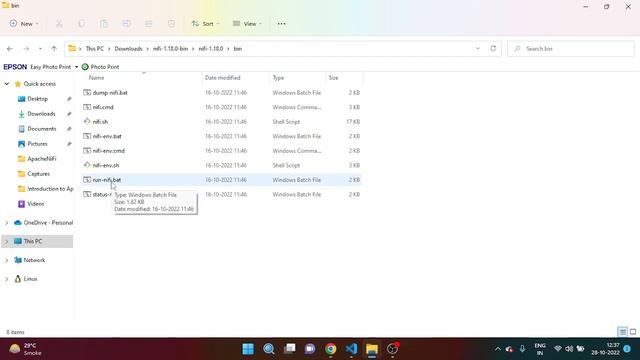Switch to details view layout
The image size is (640, 360).
click(622, 332)
